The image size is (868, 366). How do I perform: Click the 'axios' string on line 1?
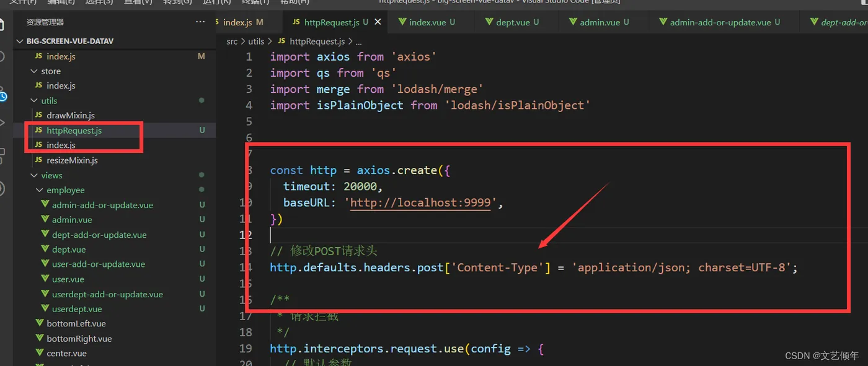tap(414, 57)
